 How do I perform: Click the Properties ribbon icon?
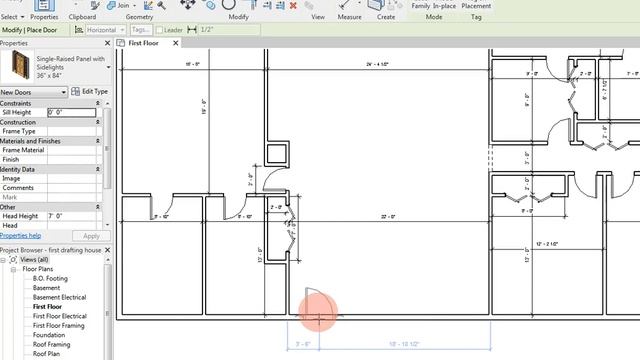pyautogui.click(x=44, y=5)
